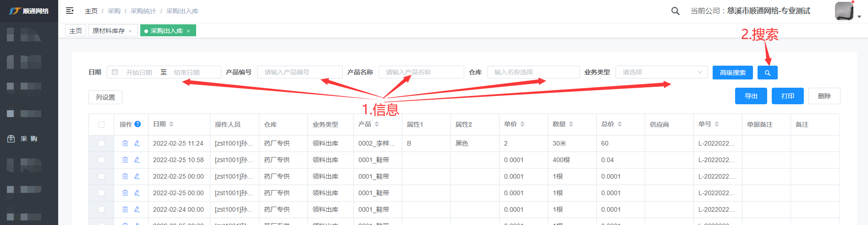Select the checkbox for the 10:58 row
This screenshot has height=225, width=868.
pyautogui.click(x=101, y=160)
